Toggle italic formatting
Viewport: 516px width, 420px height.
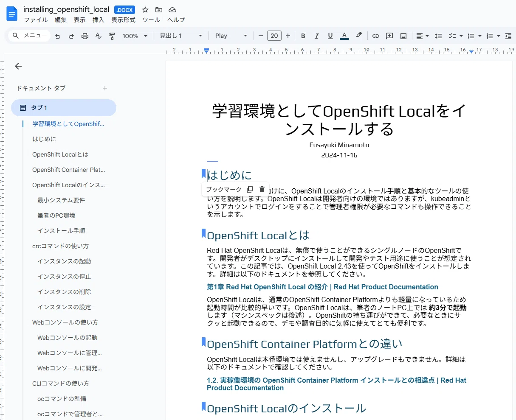[x=316, y=36]
